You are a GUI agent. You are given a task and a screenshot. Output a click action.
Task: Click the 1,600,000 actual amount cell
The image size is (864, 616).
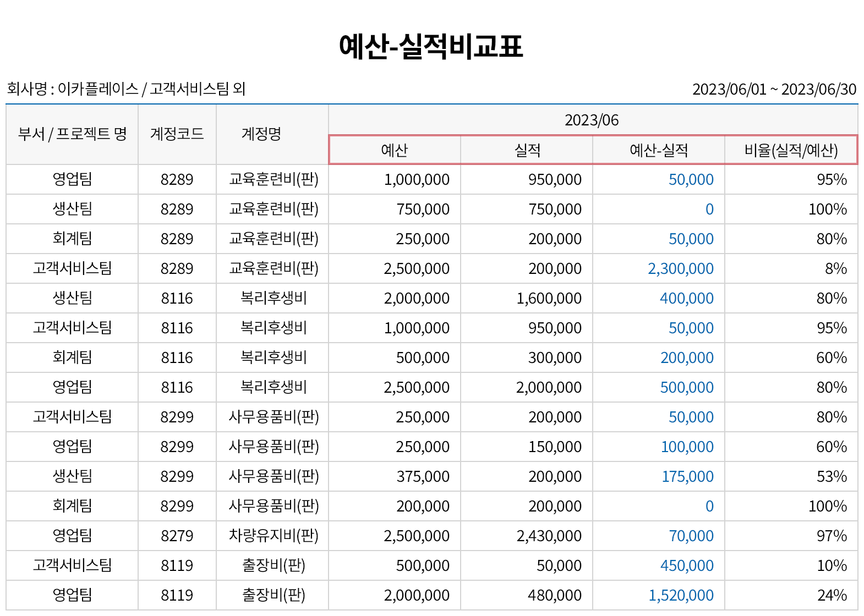point(527,298)
